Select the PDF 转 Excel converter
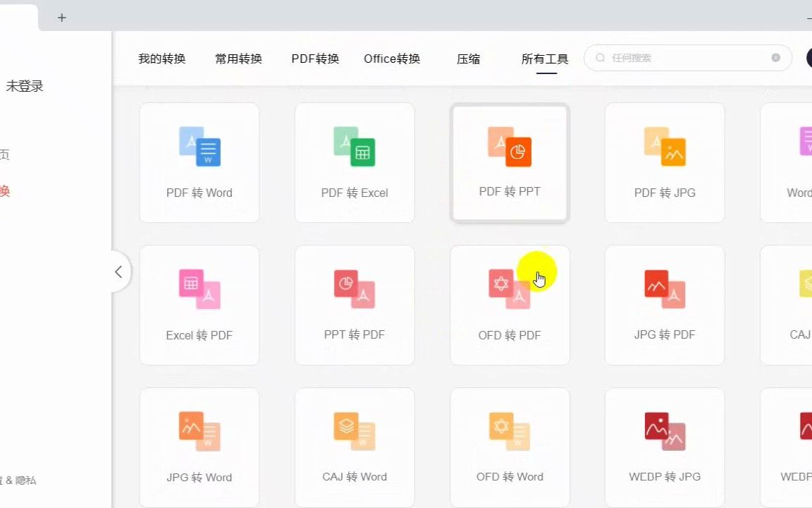The height and width of the screenshot is (508, 812). [355, 162]
